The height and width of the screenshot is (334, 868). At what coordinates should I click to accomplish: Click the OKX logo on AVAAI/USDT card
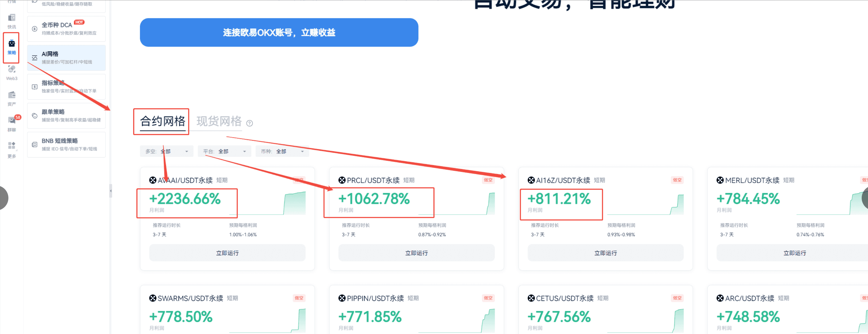(153, 180)
